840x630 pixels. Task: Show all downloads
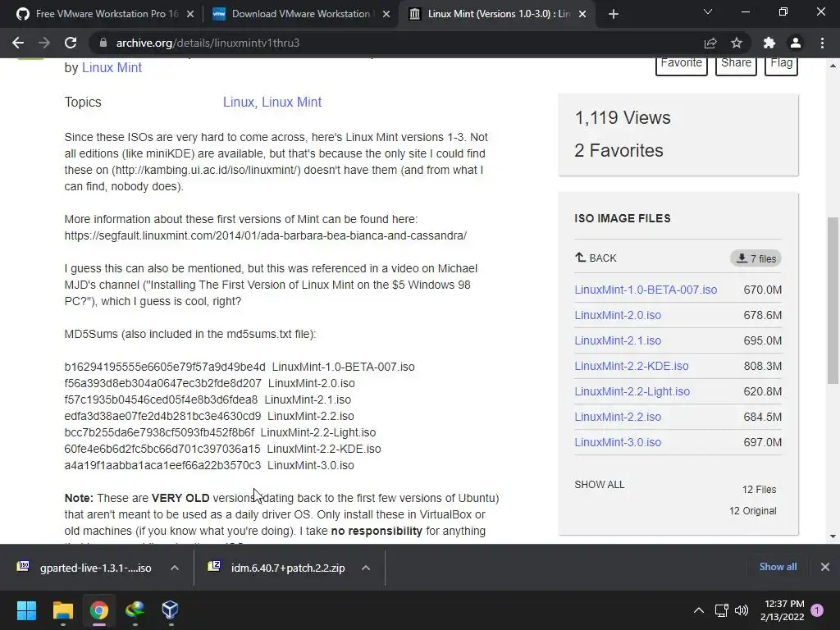[x=778, y=567]
